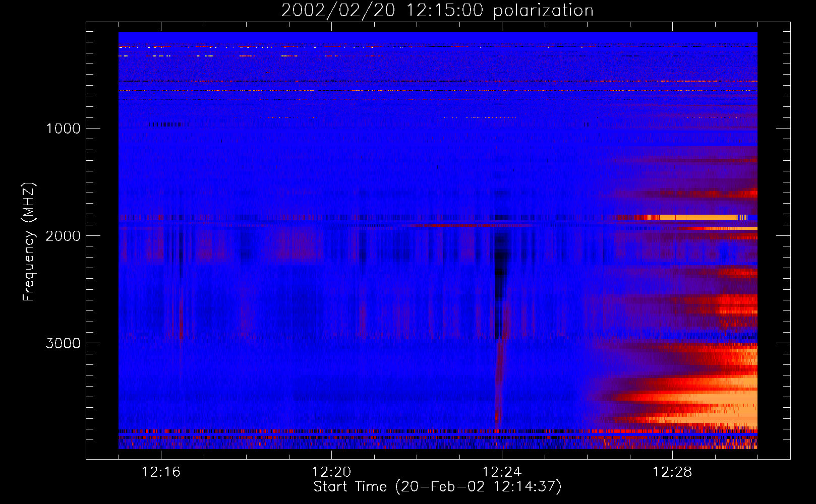This screenshot has height=504, width=816.
Task: Click the 12:20 time axis label
Action: (x=331, y=472)
